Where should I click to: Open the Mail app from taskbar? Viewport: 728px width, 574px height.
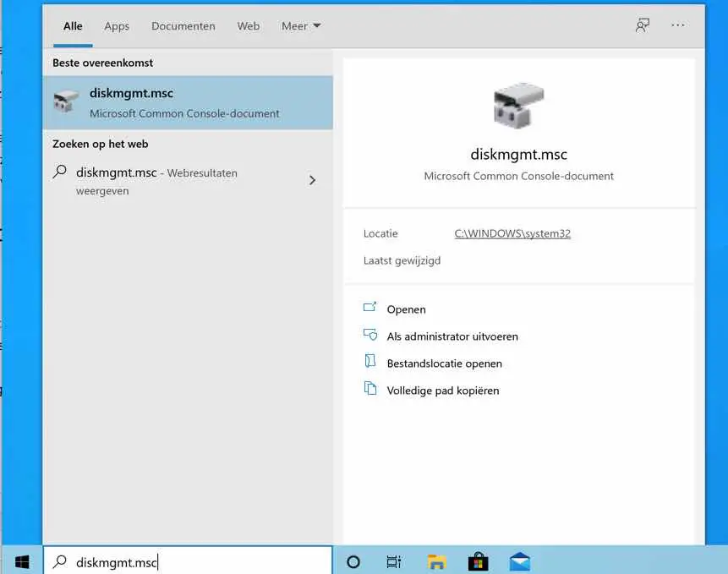pos(519,562)
